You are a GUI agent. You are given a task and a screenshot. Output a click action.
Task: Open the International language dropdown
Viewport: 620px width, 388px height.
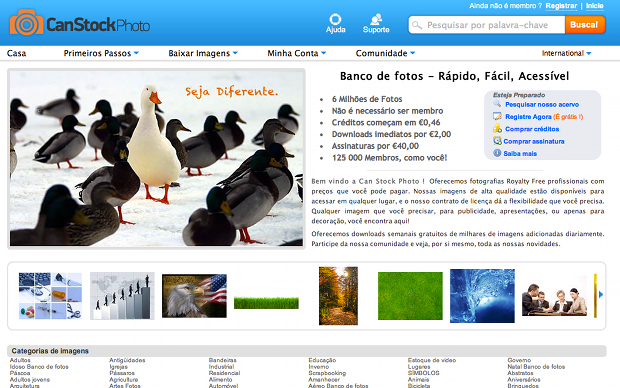[x=566, y=53]
